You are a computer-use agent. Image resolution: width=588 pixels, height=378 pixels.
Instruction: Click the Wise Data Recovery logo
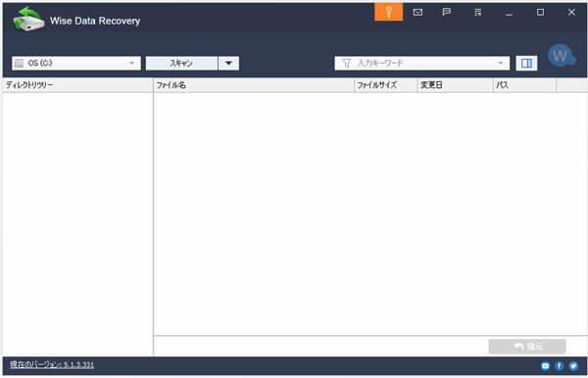pyautogui.click(x=28, y=20)
